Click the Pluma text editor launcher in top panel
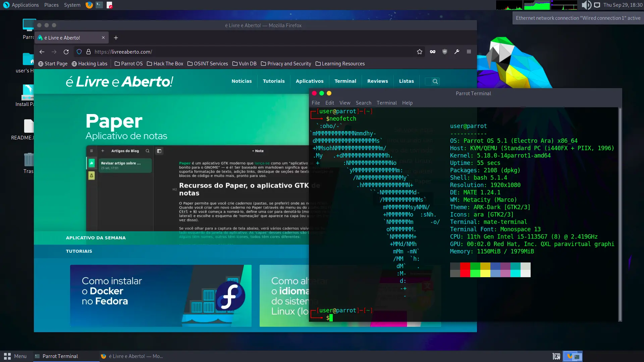The width and height of the screenshot is (644, 362). click(x=109, y=5)
